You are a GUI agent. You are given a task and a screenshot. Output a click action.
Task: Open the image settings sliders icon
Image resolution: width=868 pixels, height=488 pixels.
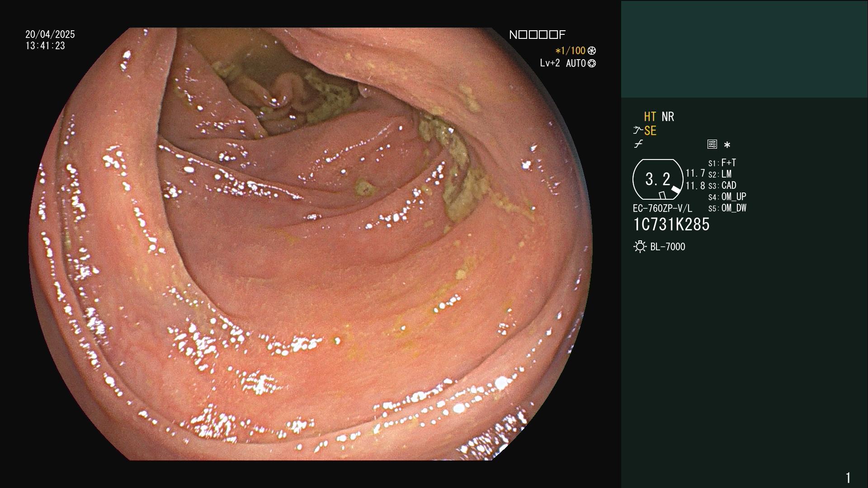pos(712,144)
